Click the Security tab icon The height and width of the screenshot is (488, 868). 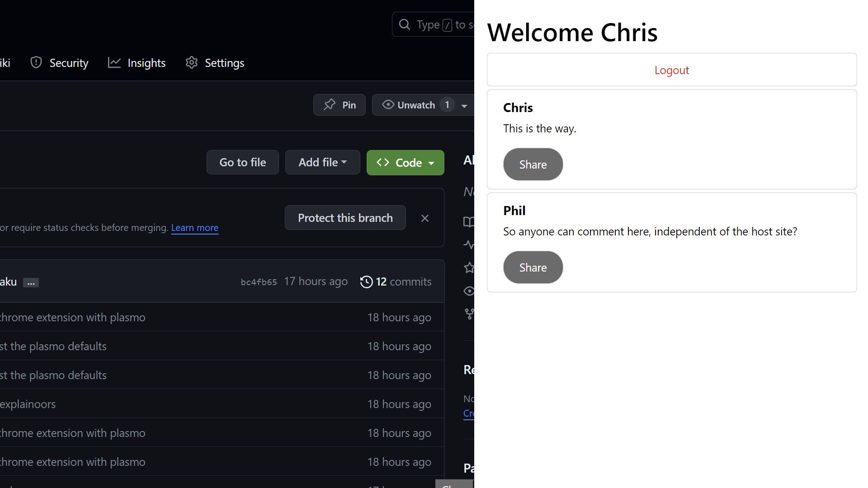(36, 62)
